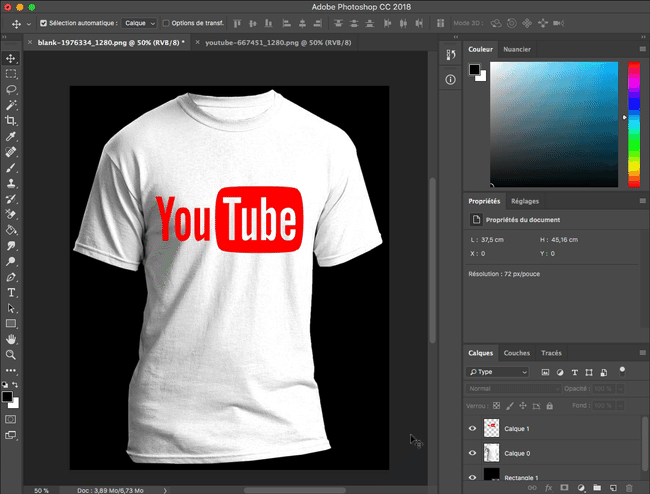This screenshot has height=494, width=650.
Task: Select the Lasso tool
Action: (x=11, y=90)
